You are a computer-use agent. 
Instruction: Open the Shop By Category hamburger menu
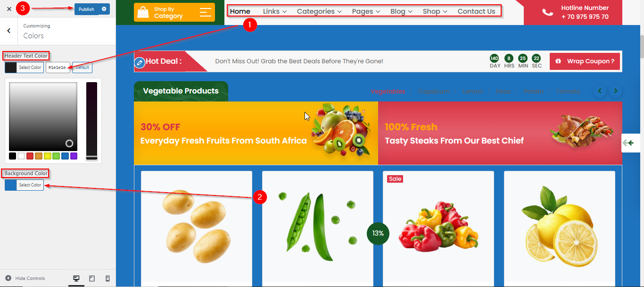click(x=205, y=12)
